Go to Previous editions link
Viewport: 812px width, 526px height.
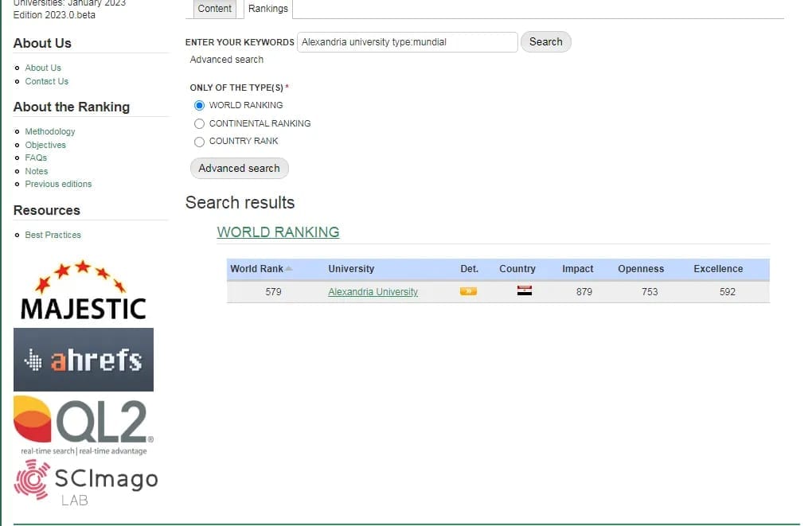click(58, 184)
